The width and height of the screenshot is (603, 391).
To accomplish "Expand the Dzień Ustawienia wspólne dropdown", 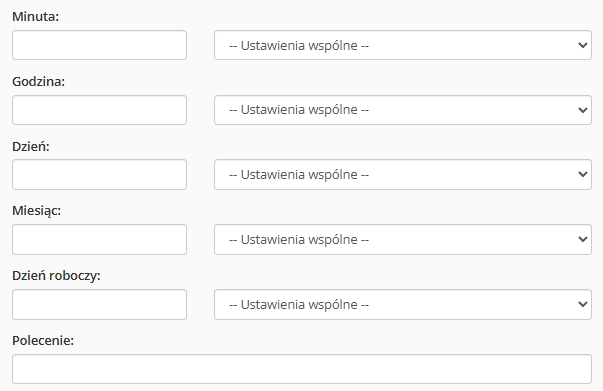I will pos(403,175).
